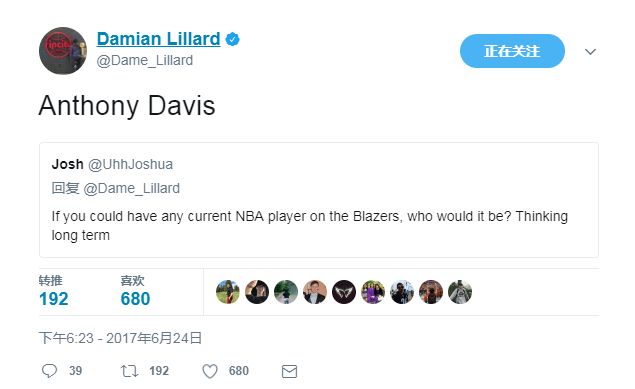Open the Damian Lillard name link
Viewport: 635px width, 389px height.
coord(158,39)
